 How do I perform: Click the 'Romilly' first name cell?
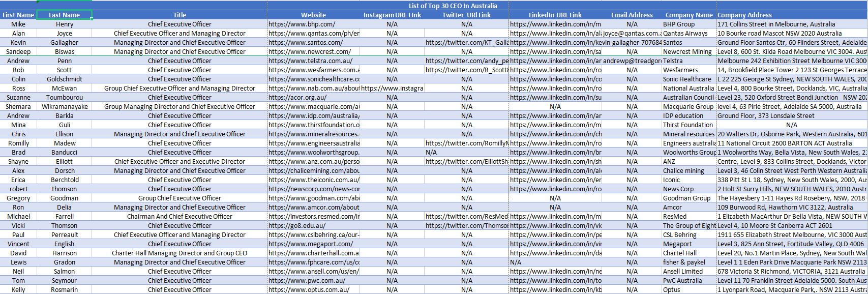(18, 143)
